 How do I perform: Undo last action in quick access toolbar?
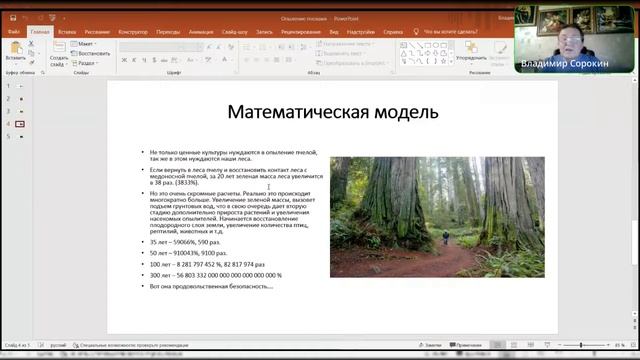[x=25, y=18]
